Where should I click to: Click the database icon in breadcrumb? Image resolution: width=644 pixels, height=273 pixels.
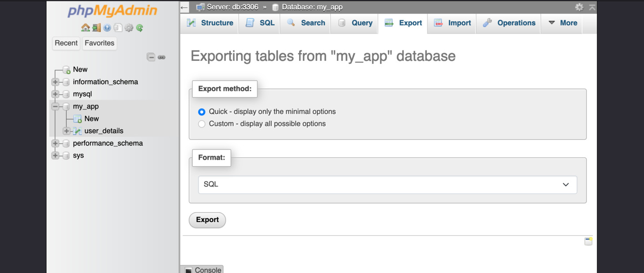[275, 7]
